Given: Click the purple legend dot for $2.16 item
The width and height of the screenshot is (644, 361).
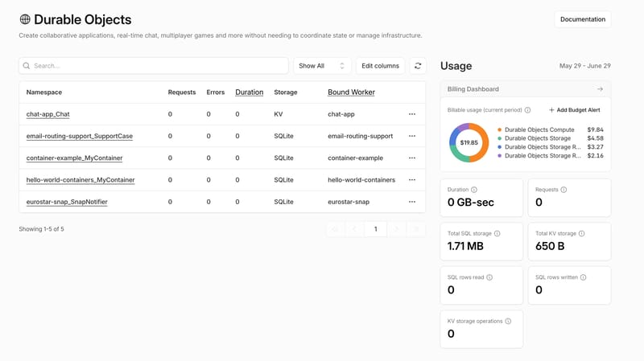Looking at the screenshot, I should (499, 156).
